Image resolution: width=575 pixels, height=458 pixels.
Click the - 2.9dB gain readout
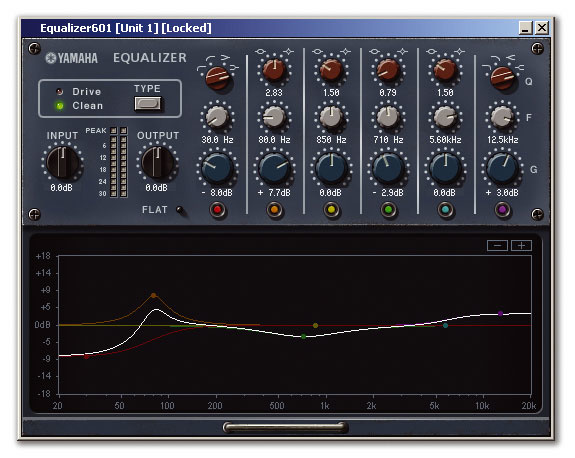(389, 193)
